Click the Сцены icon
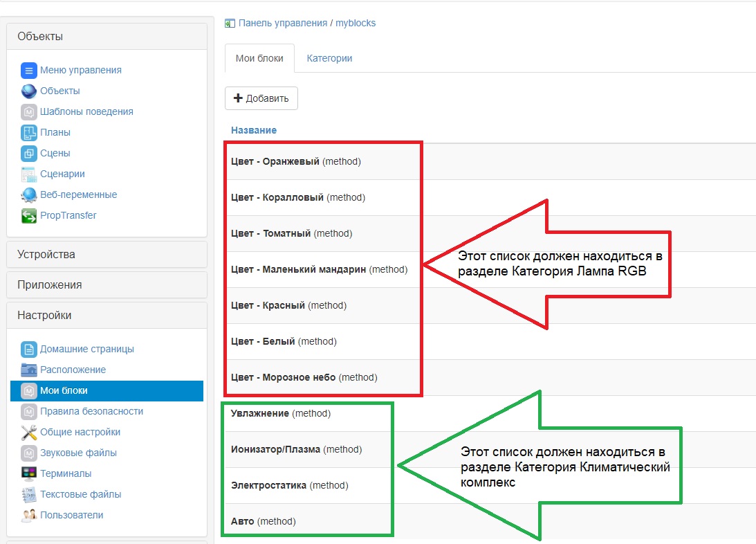Image resolution: width=756 pixels, height=544 pixels. [x=28, y=153]
